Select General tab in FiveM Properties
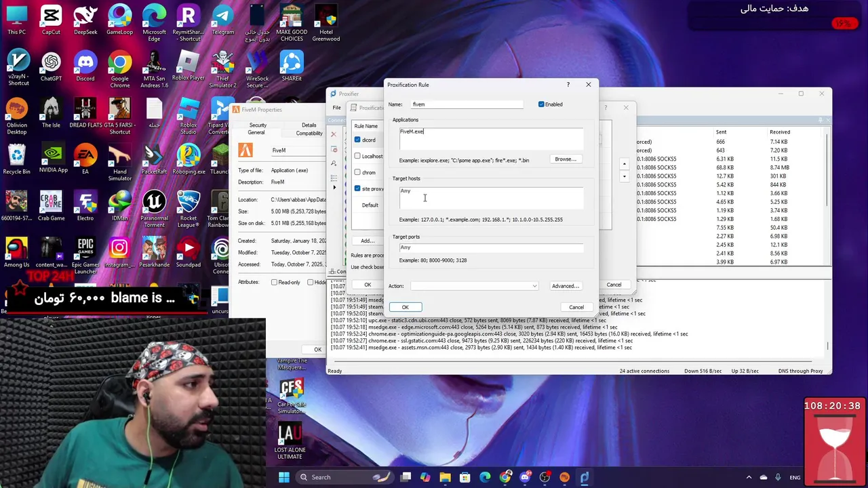Image resolution: width=868 pixels, height=488 pixels. (256, 133)
